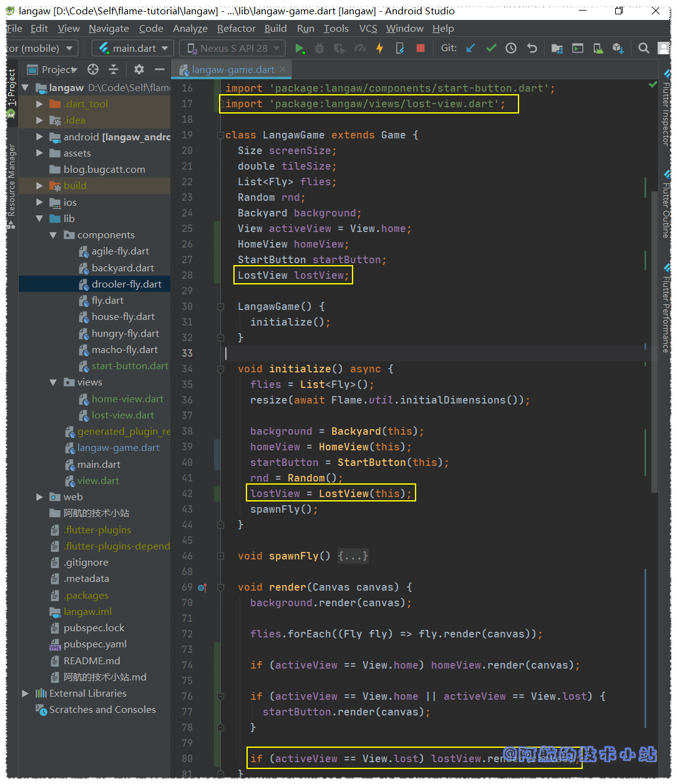Show Git history clock icon
The image size is (677, 784).
pos(511,48)
